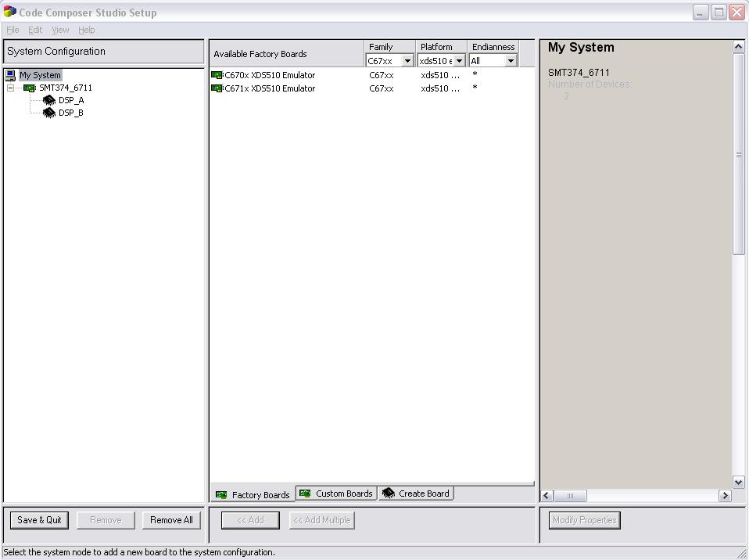The image size is (749, 560).
Task: Click the Endianness column header
Action: 493,47
